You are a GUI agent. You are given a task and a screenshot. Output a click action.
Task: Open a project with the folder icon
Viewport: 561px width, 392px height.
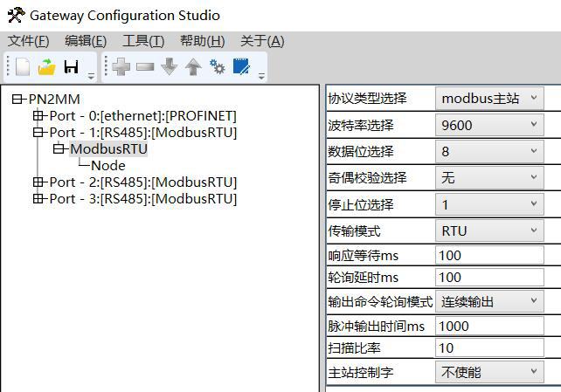[47, 67]
